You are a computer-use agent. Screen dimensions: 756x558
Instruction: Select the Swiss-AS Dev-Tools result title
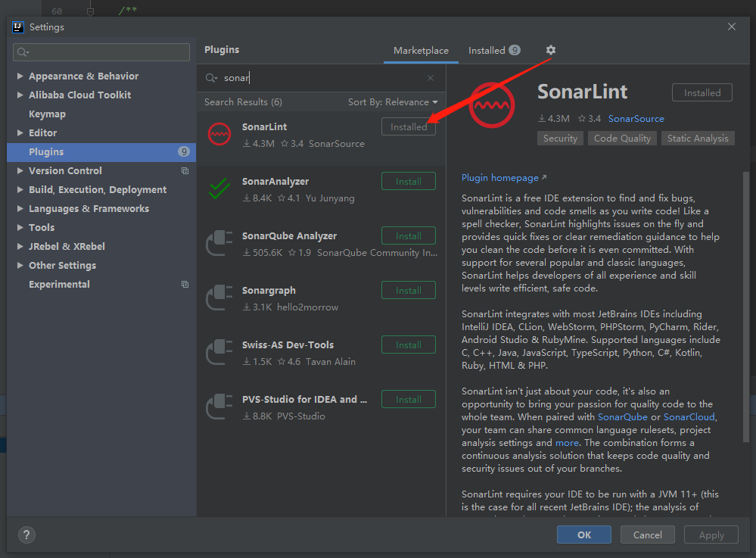288,344
